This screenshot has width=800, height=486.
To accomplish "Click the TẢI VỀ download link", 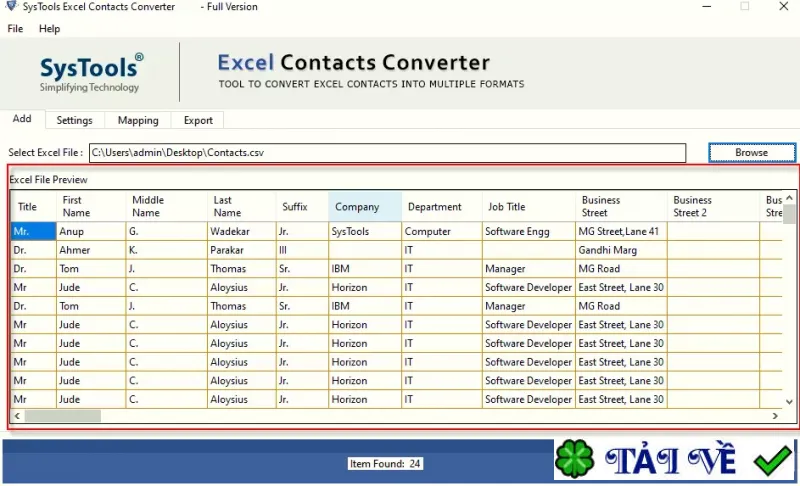I will [670, 459].
